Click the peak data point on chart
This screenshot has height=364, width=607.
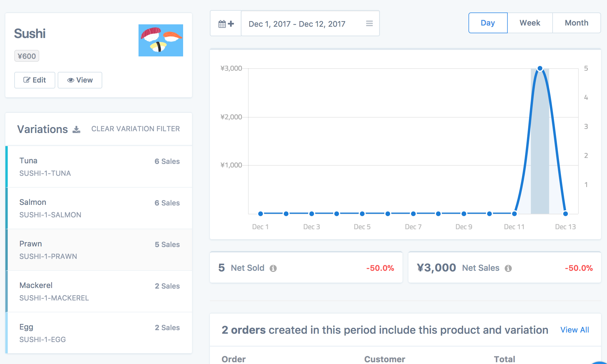(540, 69)
